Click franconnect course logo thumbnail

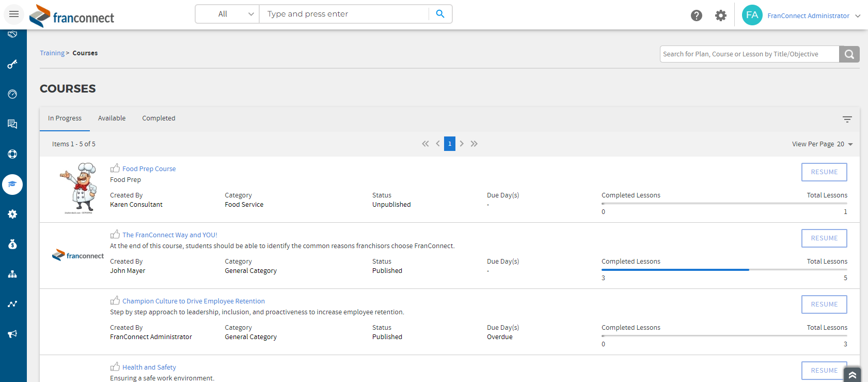tap(78, 255)
